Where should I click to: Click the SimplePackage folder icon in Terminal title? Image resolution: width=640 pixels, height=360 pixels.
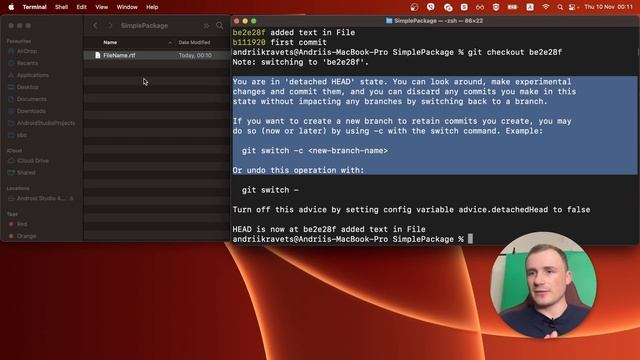tap(389, 20)
